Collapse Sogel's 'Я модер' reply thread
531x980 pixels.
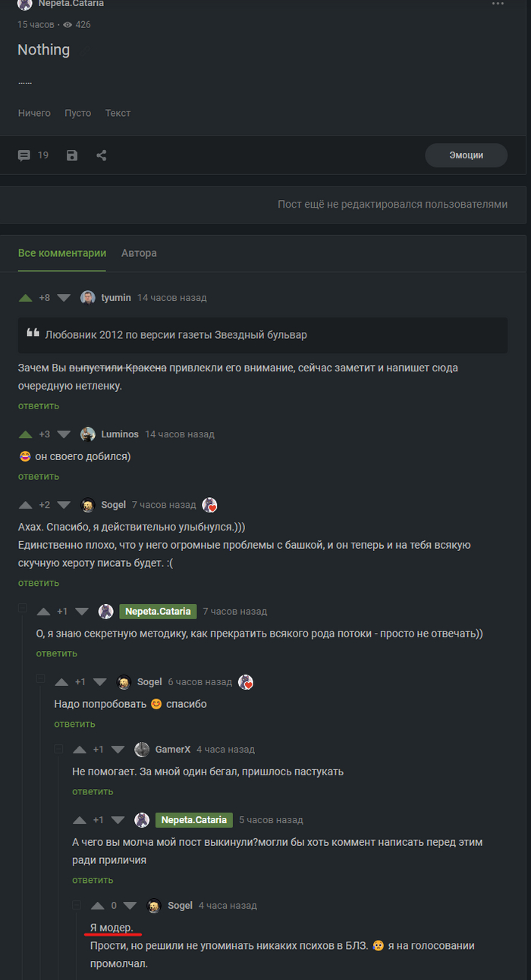tap(77, 904)
